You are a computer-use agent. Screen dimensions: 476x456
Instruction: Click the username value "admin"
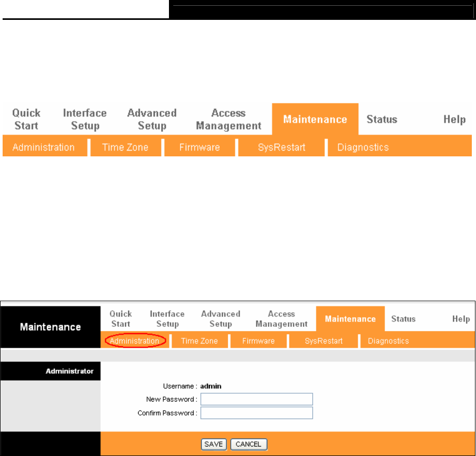[x=211, y=386]
